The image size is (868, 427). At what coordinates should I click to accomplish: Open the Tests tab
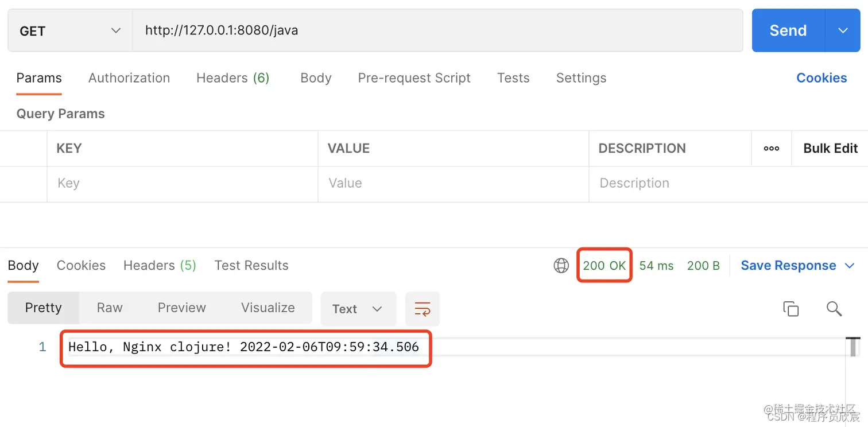click(x=513, y=78)
